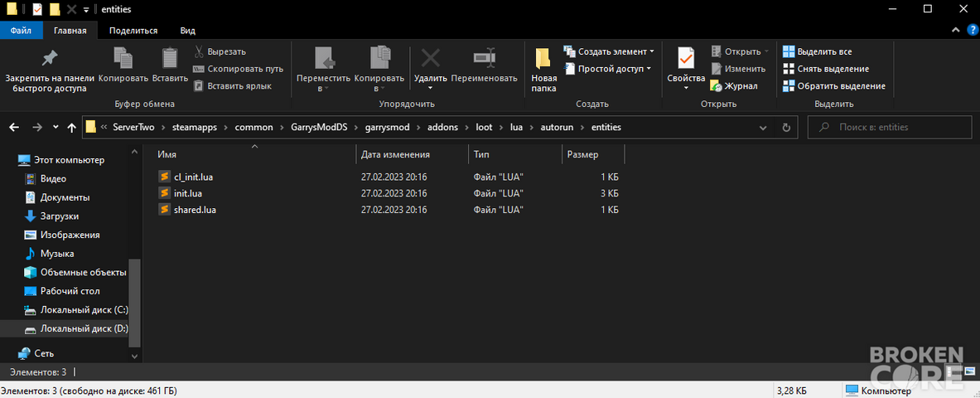Open the Простой доступ dropdown

(607, 69)
